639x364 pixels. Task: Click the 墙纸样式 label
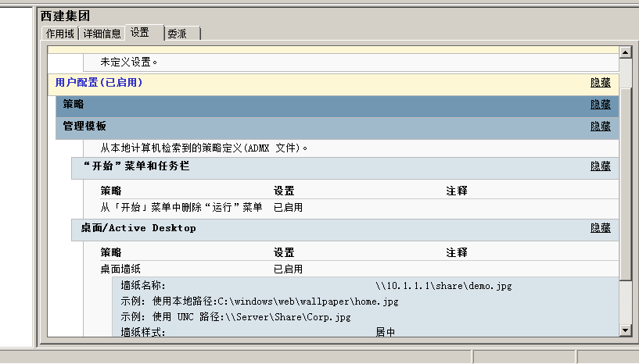pos(143,332)
